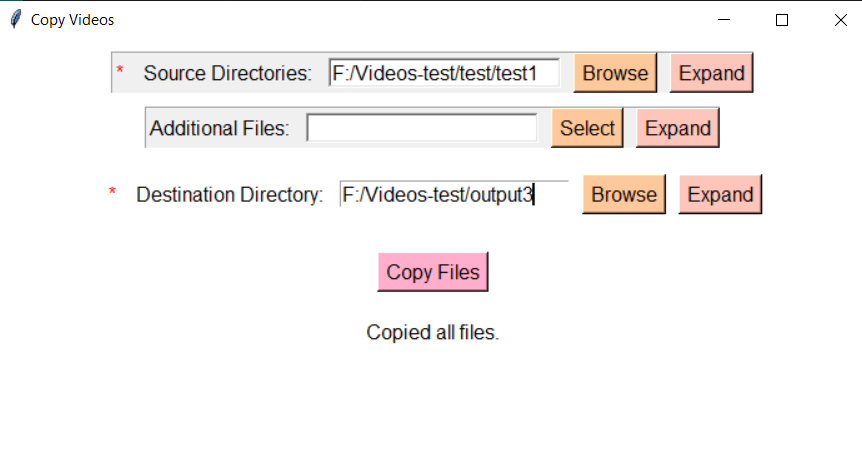Click the Additional Files label
This screenshot has width=862, height=467.
point(219,128)
